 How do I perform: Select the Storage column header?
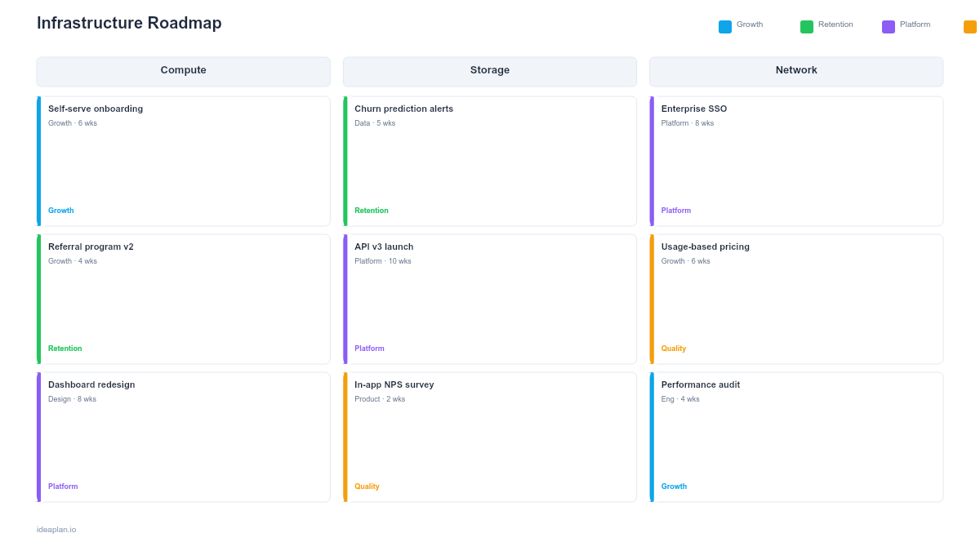coord(489,71)
